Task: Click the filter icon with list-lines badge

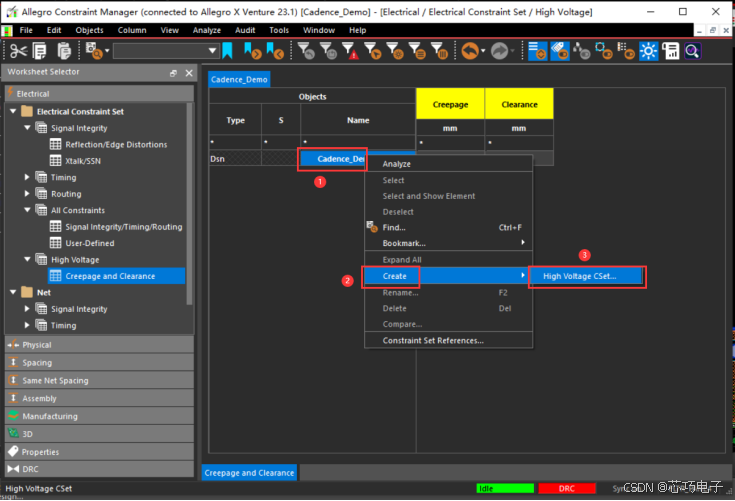Action: 417,51
